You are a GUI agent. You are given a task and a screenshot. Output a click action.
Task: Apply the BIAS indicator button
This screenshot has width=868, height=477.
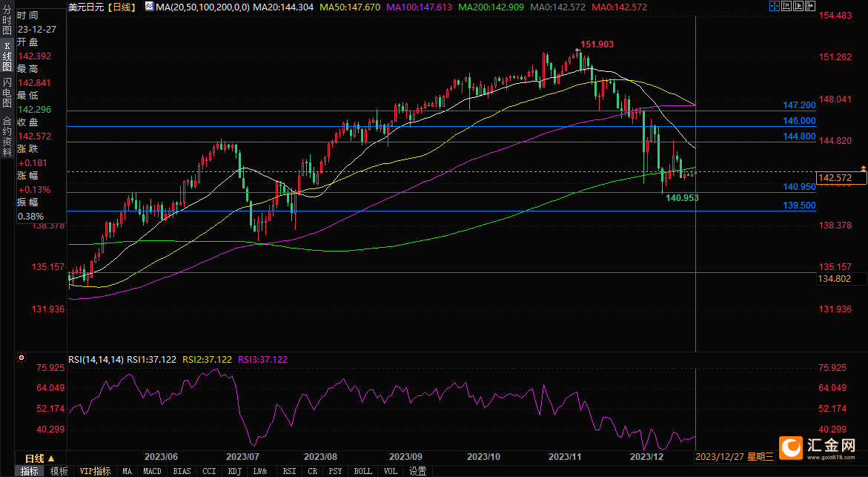pyautogui.click(x=182, y=472)
